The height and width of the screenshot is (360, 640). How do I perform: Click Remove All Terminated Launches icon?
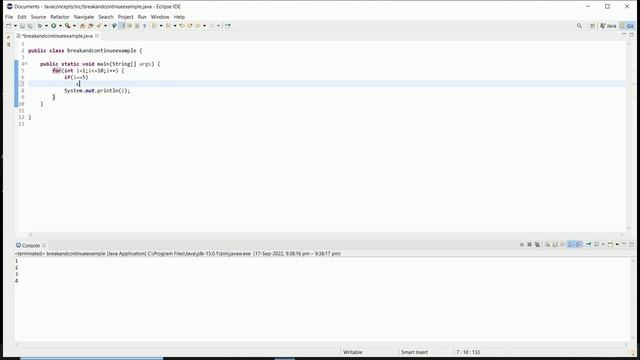[537, 244]
